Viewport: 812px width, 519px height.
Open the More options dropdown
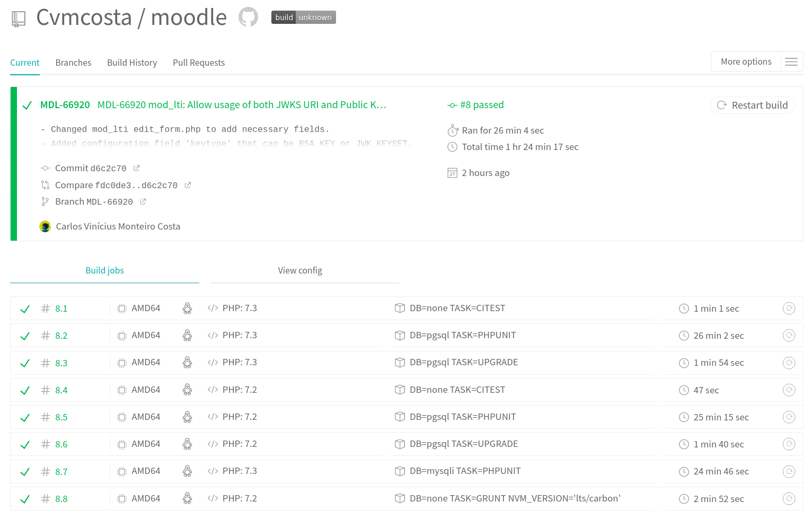click(x=746, y=61)
